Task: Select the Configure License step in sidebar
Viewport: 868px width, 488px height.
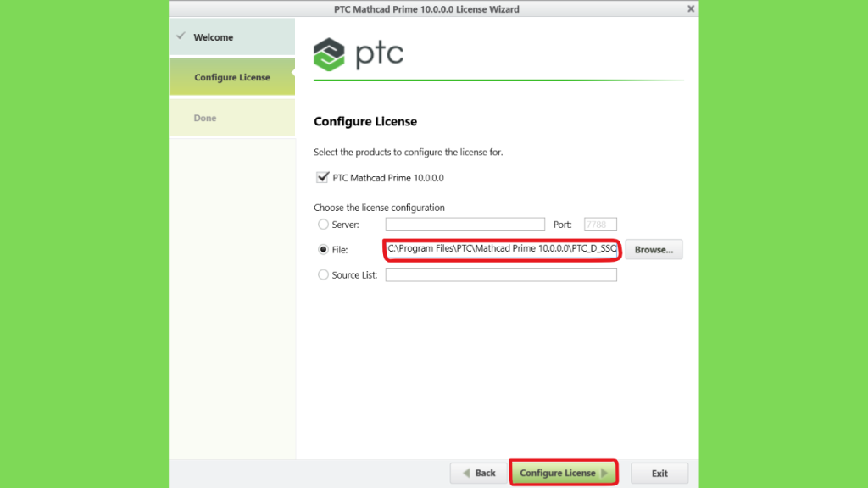Action: (x=232, y=77)
